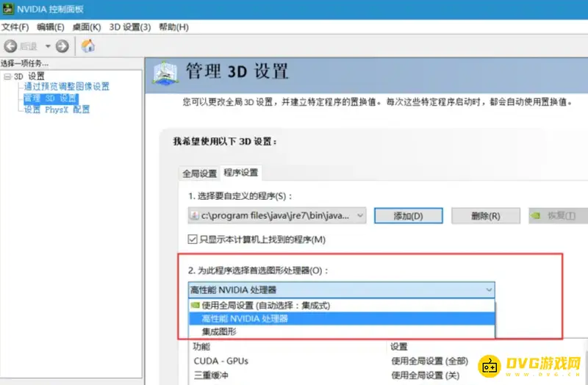588x385 pixels.
Task: Open the program selection dropdown for java
Action: 359,215
